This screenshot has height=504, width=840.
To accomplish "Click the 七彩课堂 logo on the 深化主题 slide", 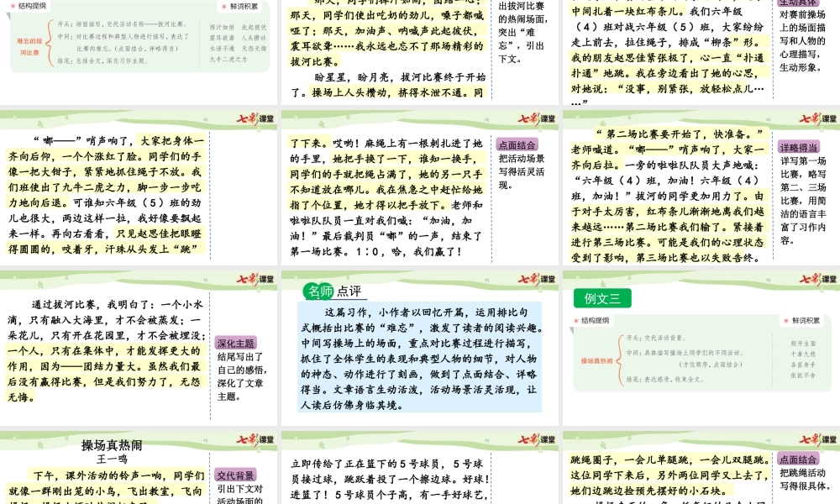I will (255, 280).
